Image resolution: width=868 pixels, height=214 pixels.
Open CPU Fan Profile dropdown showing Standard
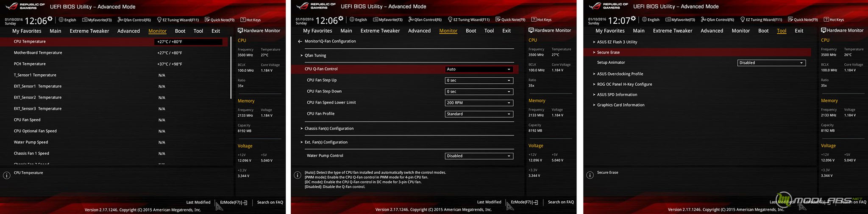tap(479, 114)
